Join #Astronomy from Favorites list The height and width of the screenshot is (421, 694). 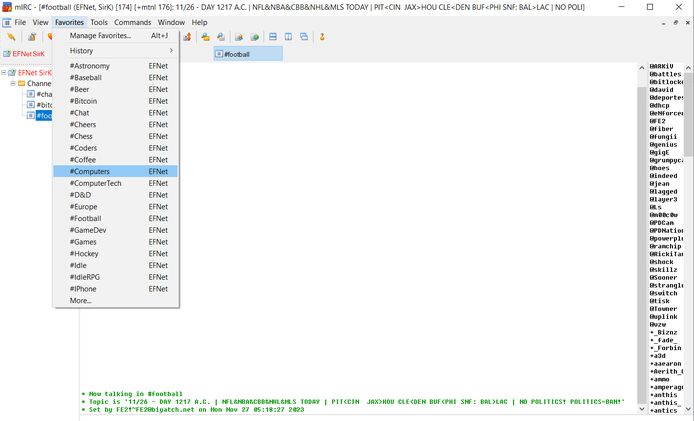tap(116, 66)
